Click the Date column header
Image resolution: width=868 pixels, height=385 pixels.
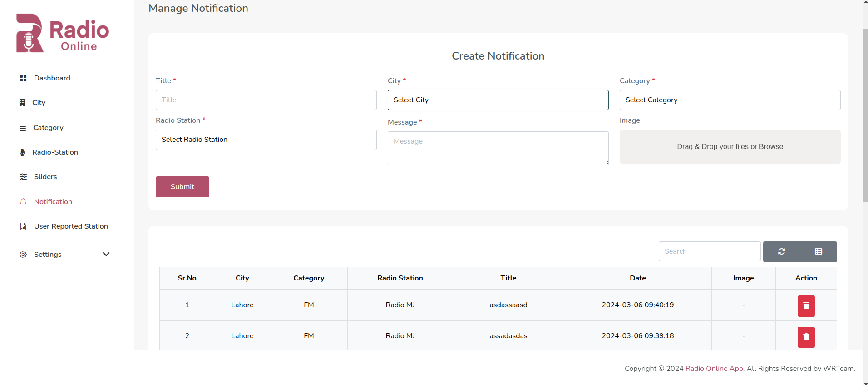tap(638, 278)
